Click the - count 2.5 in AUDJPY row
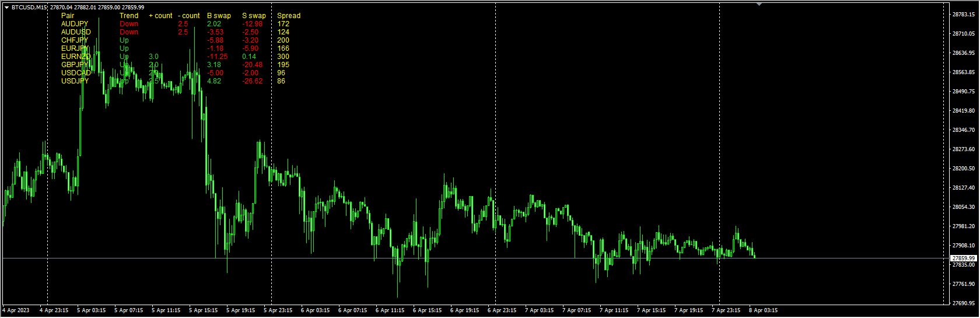This screenshot has height=318, width=980. [183, 24]
